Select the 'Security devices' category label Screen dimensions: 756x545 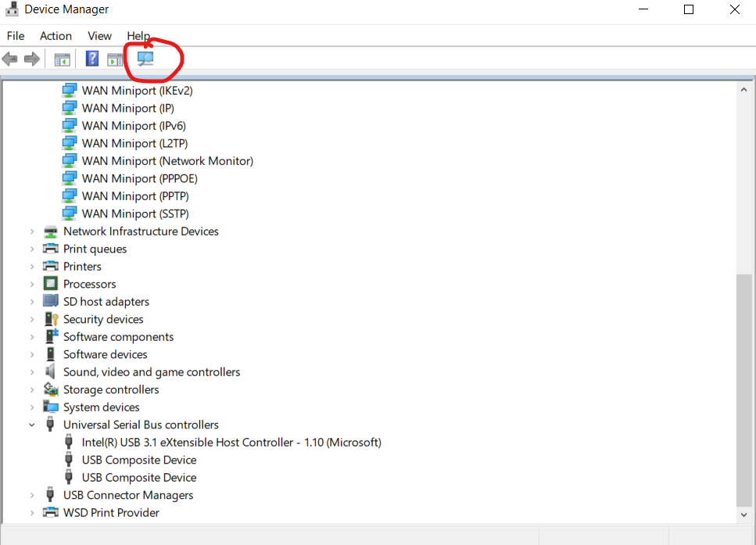(x=103, y=319)
